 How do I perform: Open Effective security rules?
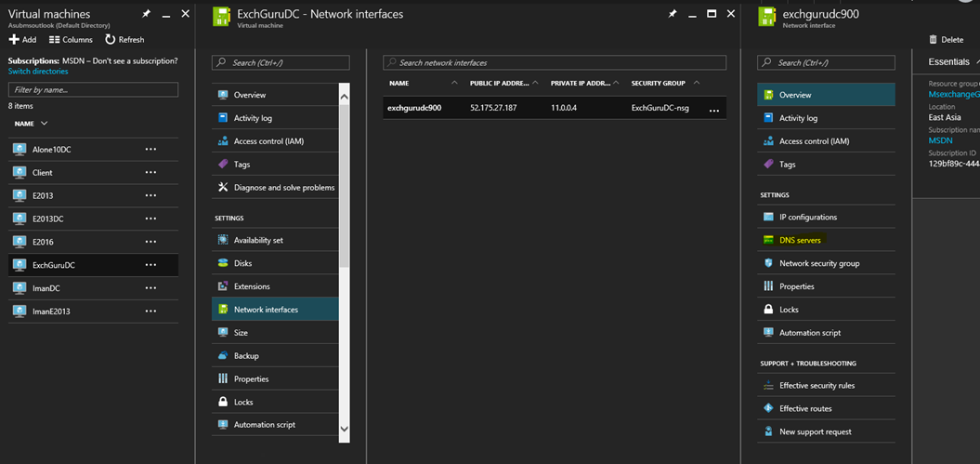(x=826, y=385)
